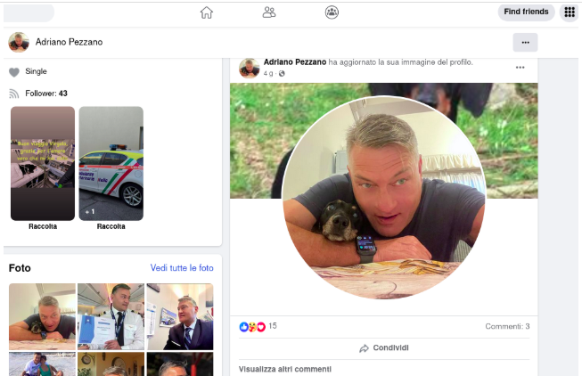Open post author name Adriano Pezzano
The image size is (582, 392).
294,62
